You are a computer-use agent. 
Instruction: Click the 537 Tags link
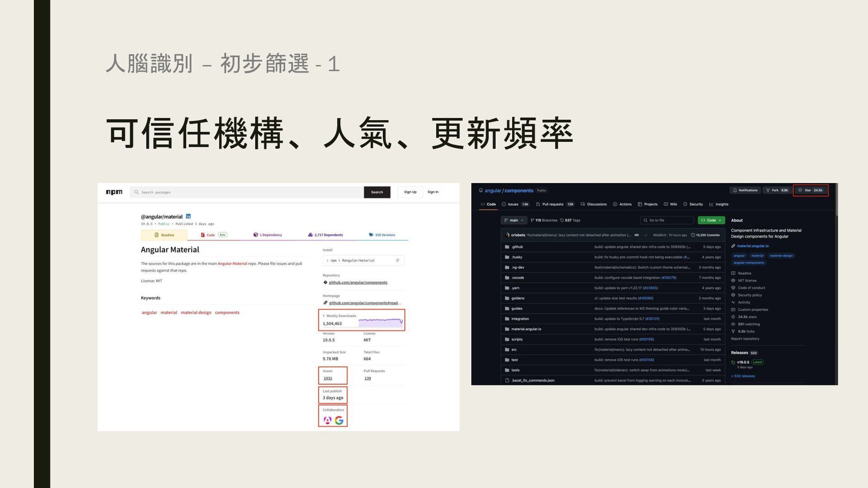571,221
